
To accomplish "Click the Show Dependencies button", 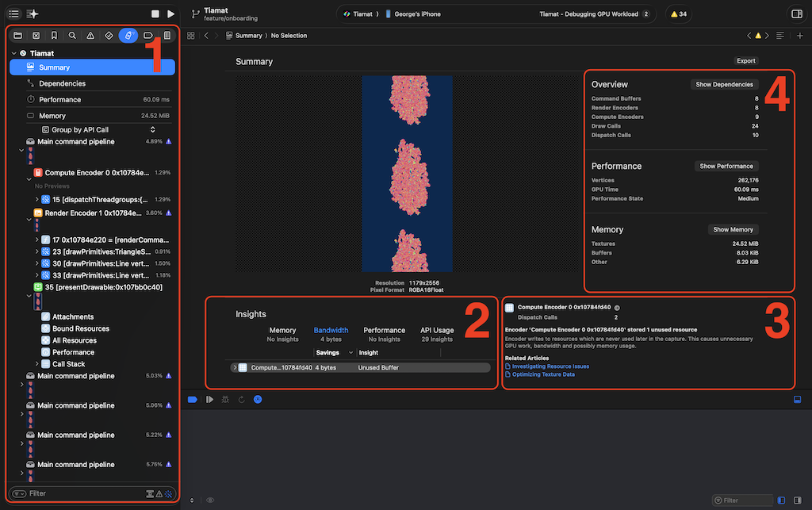I will click(x=725, y=84).
